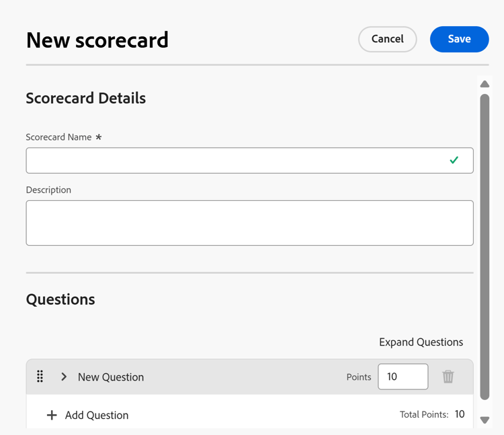Click the scrollbar down arrow
504x435 pixels.
[485, 420]
